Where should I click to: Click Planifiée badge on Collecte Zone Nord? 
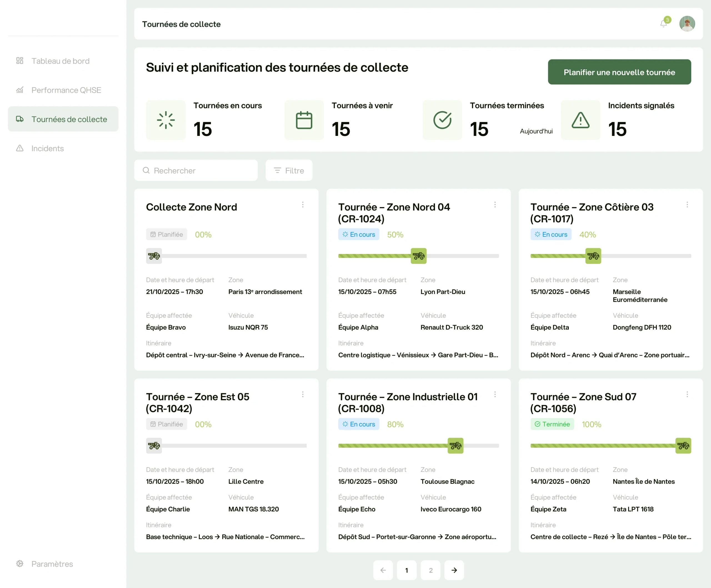click(x=167, y=234)
